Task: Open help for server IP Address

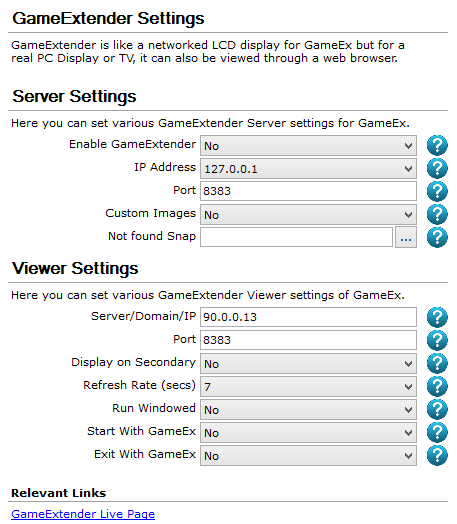Action: pyautogui.click(x=437, y=168)
